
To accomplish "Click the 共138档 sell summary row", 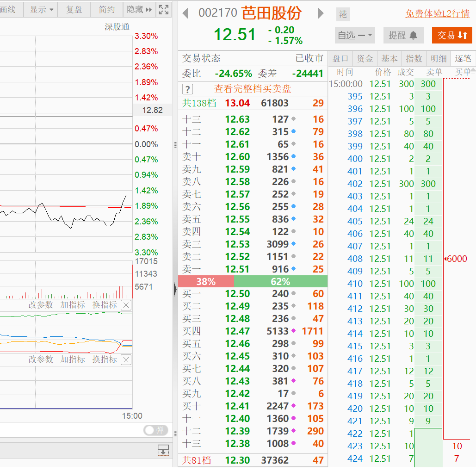I will point(253,103).
